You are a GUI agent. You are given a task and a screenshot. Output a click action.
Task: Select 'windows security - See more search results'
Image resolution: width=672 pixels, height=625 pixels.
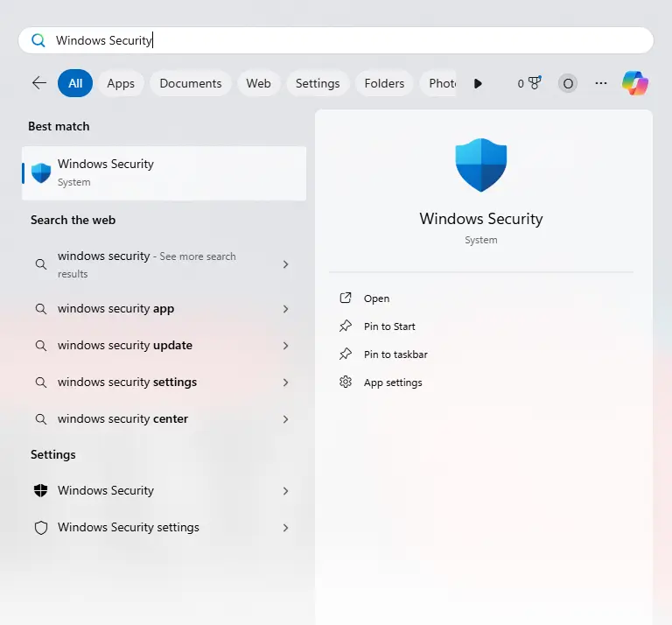(x=164, y=264)
